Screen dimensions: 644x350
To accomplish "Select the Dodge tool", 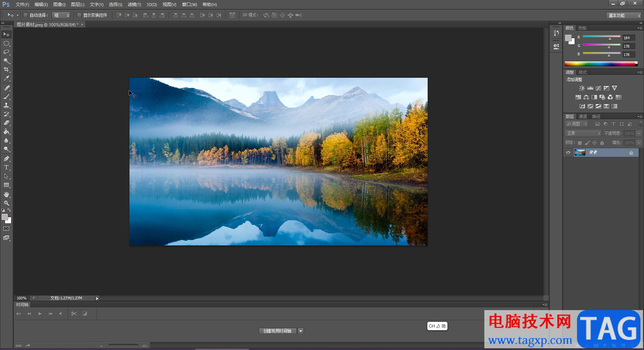I will tap(6, 149).
